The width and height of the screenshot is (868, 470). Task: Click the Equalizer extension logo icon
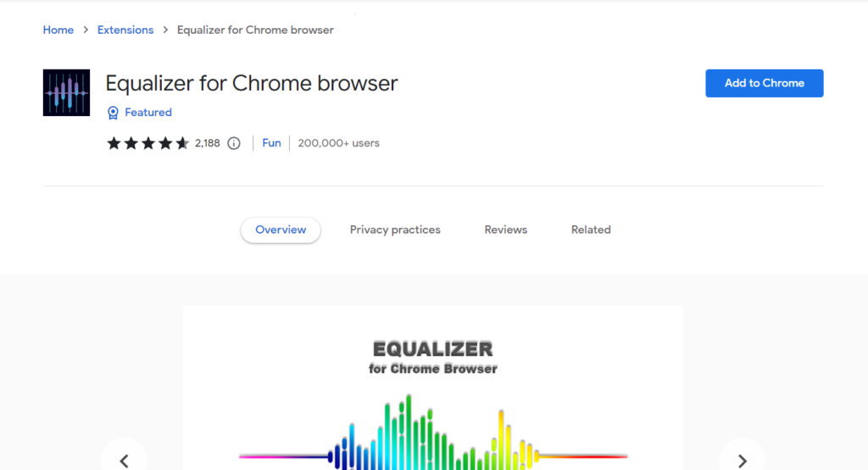click(x=66, y=92)
